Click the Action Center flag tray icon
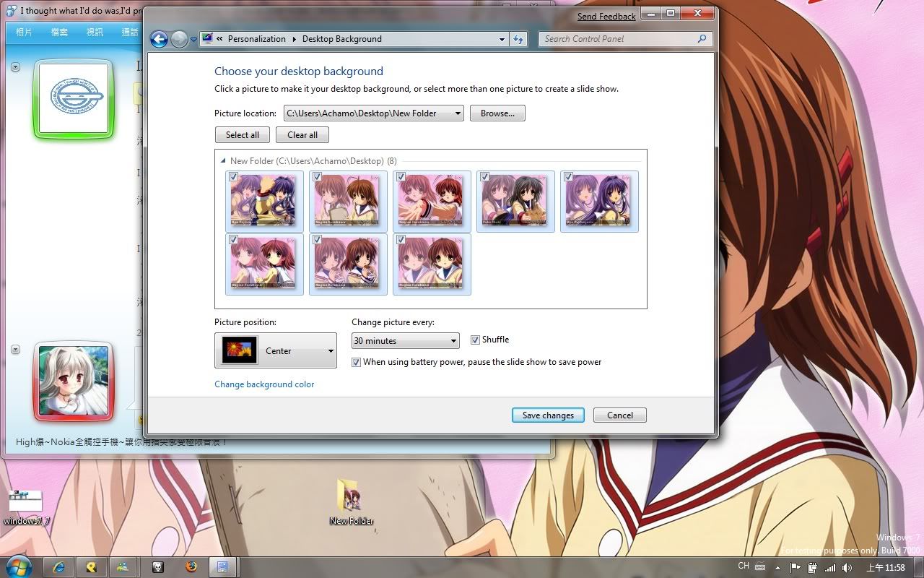Screen dimensions: 924x578 (x=796, y=568)
